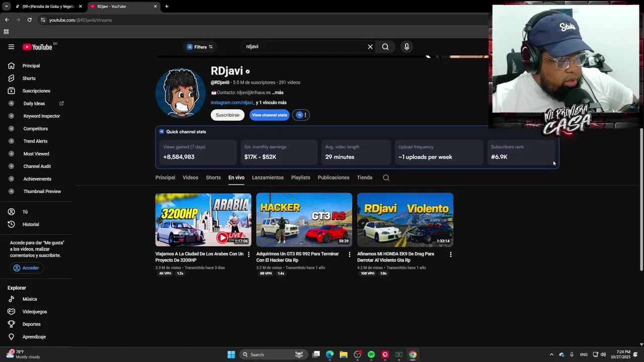Expand channel description with ...más
Image resolution: width=644 pixels, height=362 pixels.
[x=278, y=93]
